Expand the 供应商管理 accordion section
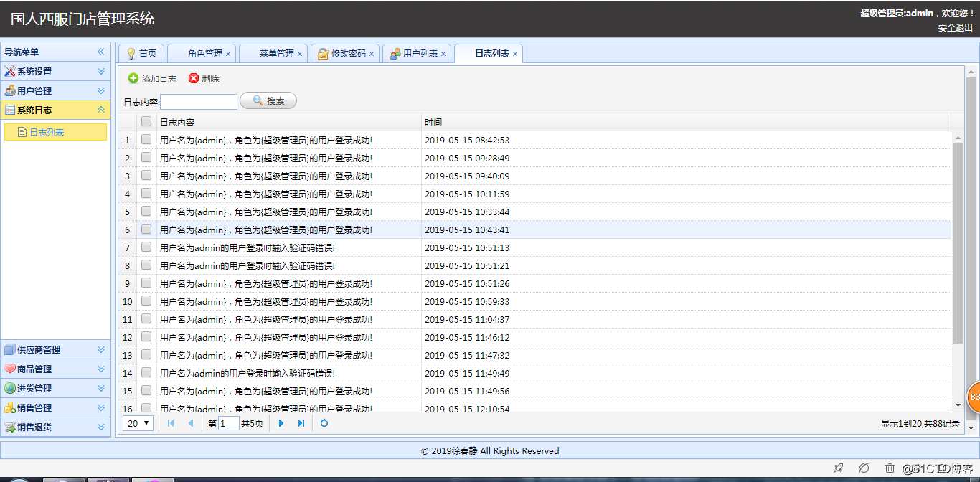The width and height of the screenshot is (980, 482). click(x=101, y=350)
